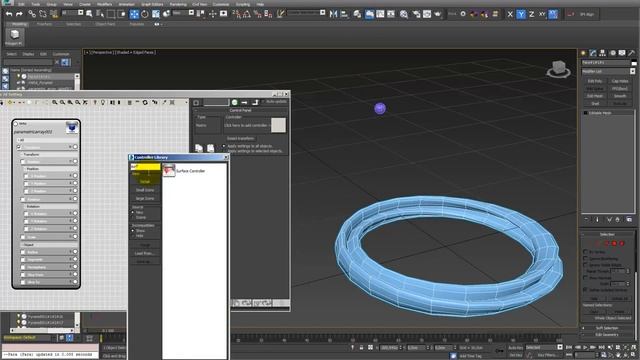Open Select by Name dialog icon
Viewport: 640px width, 360px height.
(100, 14)
